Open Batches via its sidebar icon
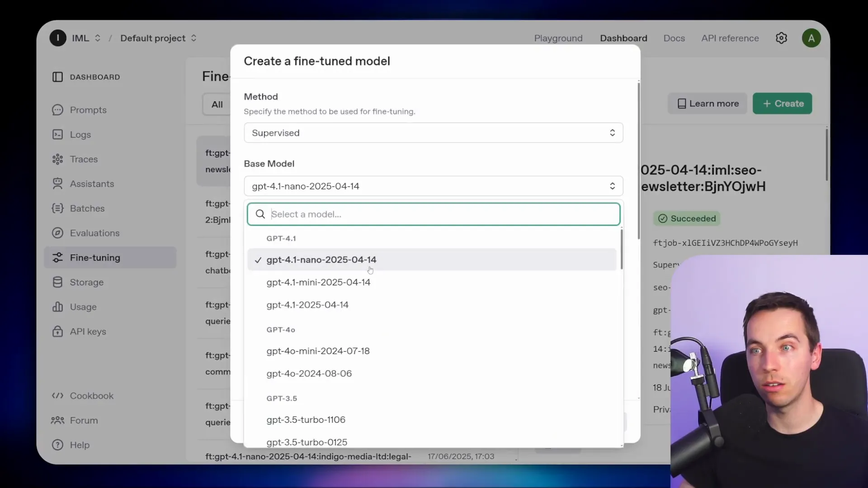The width and height of the screenshot is (868, 488). [57, 208]
